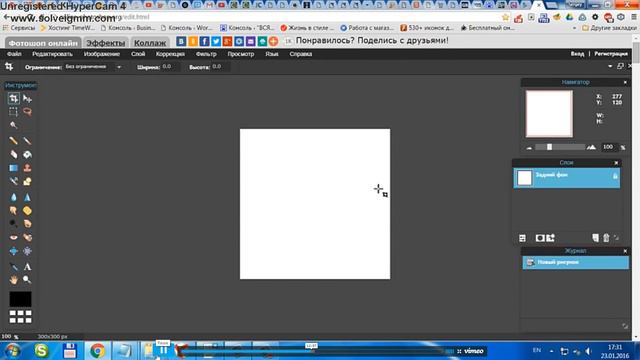This screenshot has height=360, width=640.
Task: Open the Слой menu
Action: 138,54
